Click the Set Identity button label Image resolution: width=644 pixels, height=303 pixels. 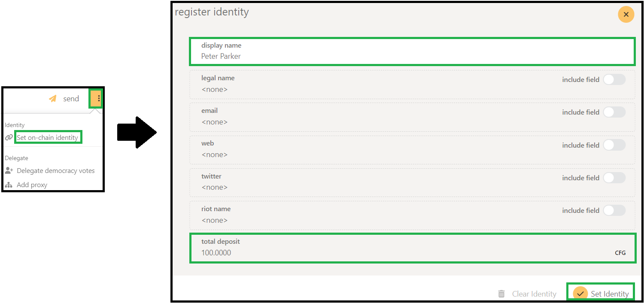610,294
